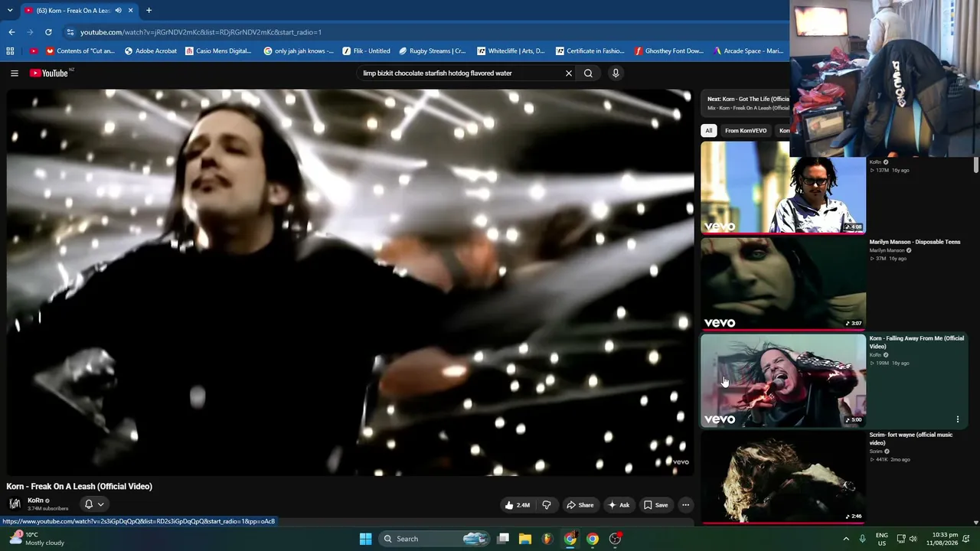This screenshot has height=551, width=980.
Task: Play the Scrim fort wayne thumbnail
Action: click(x=783, y=477)
